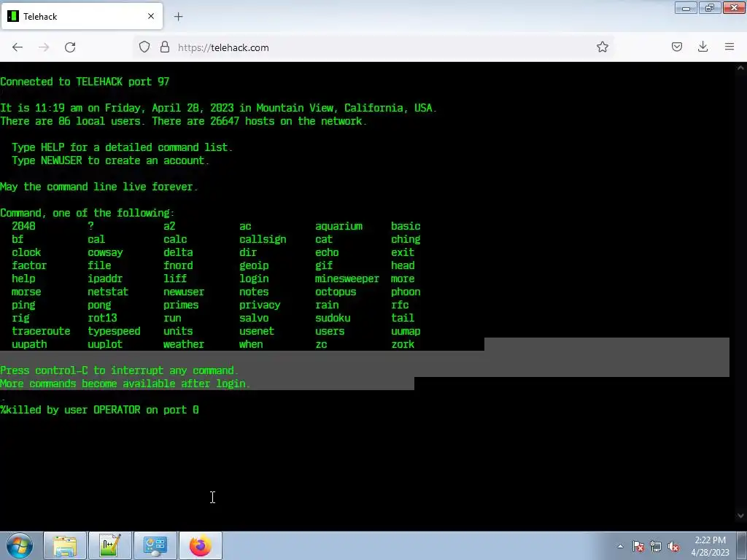Image resolution: width=747 pixels, height=560 pixels.
Task: Click the 'netstat' command text
Action: point(108,292)
